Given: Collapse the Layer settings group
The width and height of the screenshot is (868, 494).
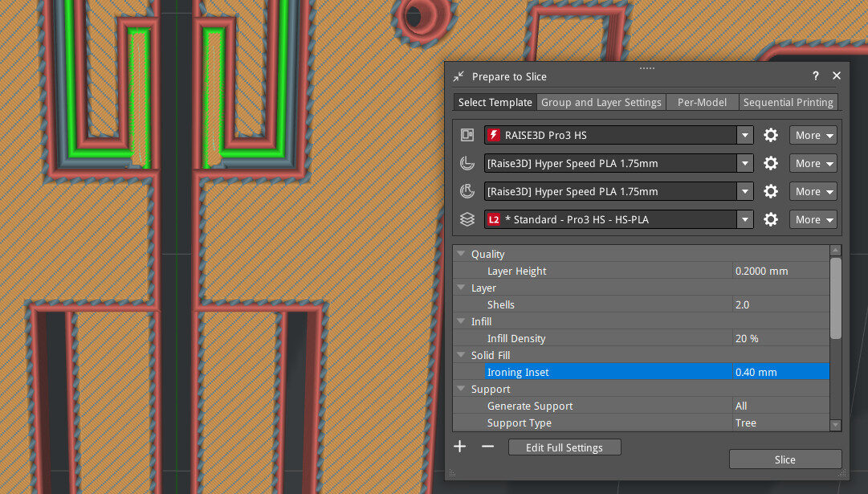Looking at the screenshot, I should point(461,288).
